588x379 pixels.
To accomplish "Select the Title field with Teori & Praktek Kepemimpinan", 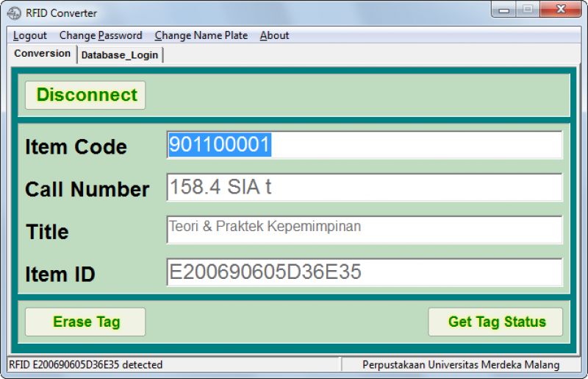I will coord(364,230).
